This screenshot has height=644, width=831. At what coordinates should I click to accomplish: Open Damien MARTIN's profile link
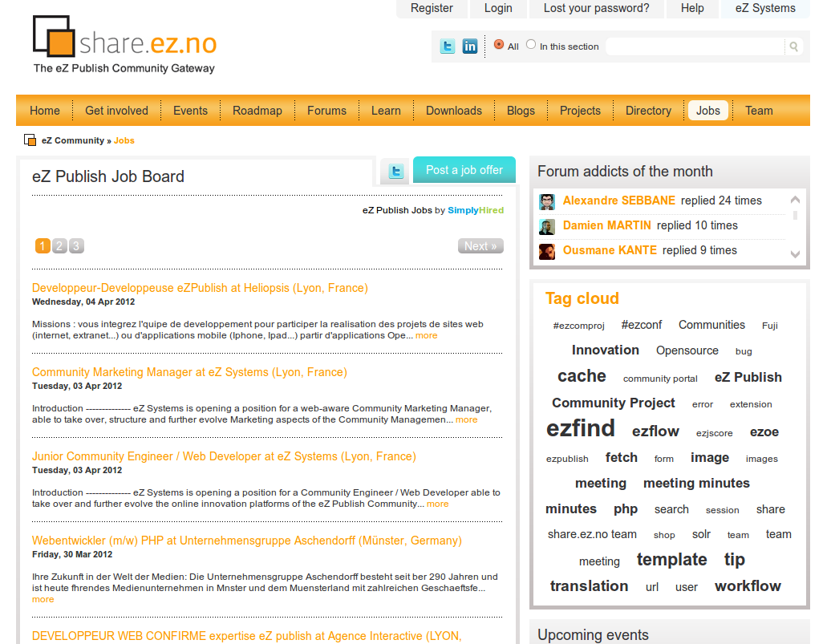coord(607,225)
